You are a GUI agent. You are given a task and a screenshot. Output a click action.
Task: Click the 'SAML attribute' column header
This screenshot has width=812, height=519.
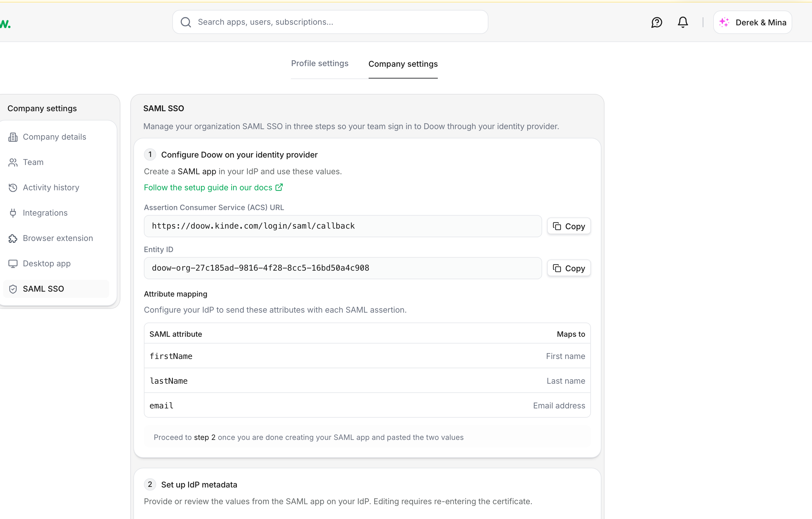176,334
